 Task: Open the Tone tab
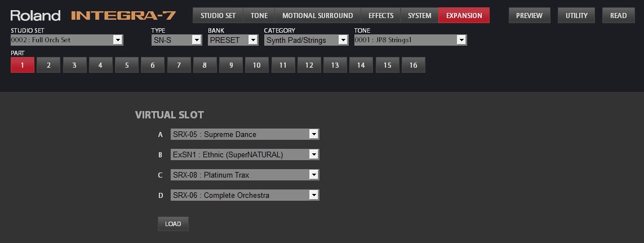[259, 15]
